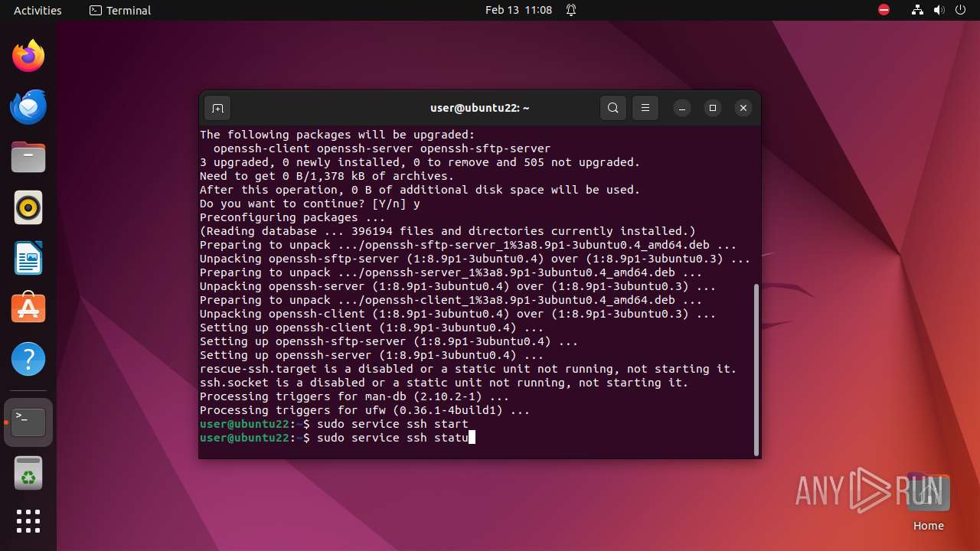
Task: Show Applications grid
Action: coord(28,521)
